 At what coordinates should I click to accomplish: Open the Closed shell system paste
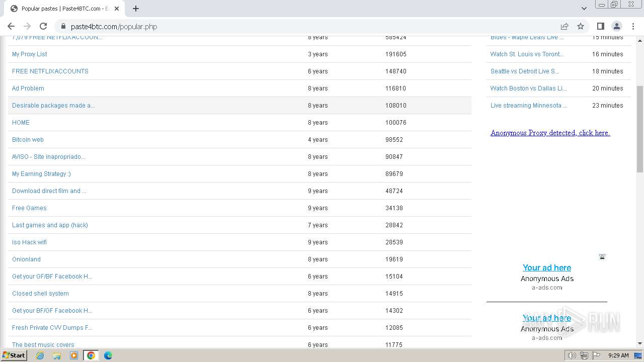coord(40,294)
